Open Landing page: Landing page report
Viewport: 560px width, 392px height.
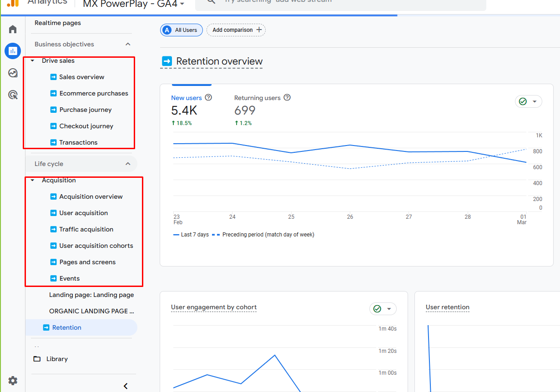(x=91, y=295)
